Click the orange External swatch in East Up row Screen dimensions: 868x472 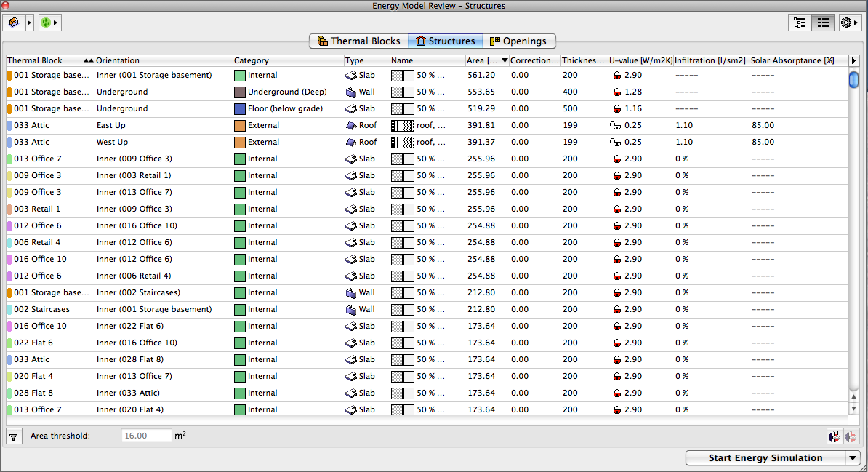click(240, 126)
